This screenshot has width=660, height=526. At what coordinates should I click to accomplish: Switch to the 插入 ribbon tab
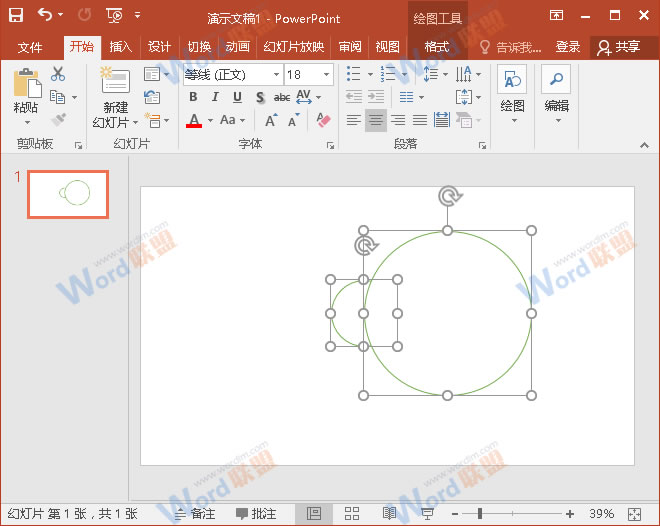point(120,47)
